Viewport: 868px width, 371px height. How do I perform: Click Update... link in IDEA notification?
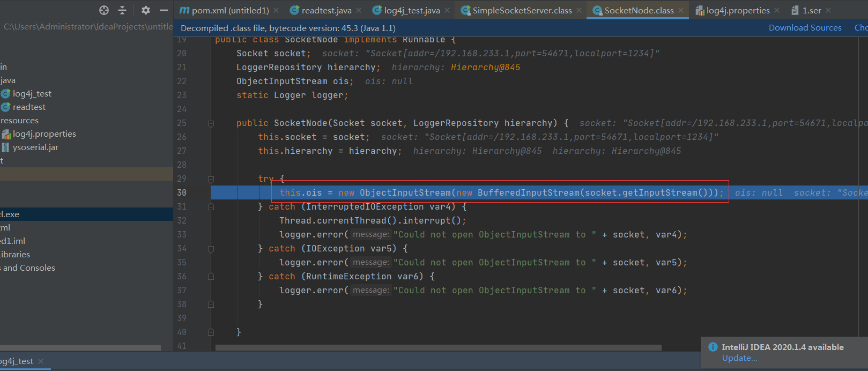coord(739,358)
